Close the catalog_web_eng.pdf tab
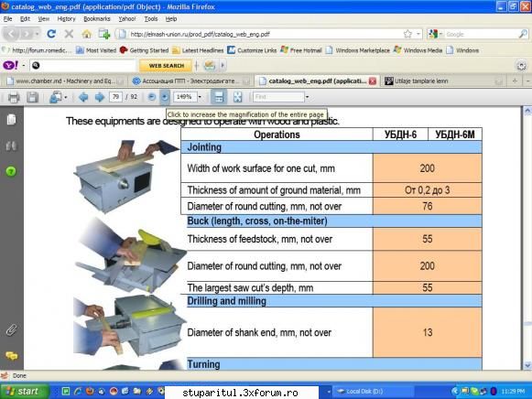 coord(373,81)
